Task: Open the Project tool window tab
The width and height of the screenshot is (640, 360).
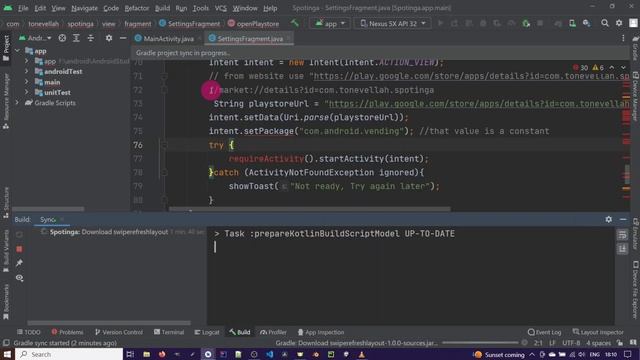Action: pyautogui.click(x=6, y=48)
